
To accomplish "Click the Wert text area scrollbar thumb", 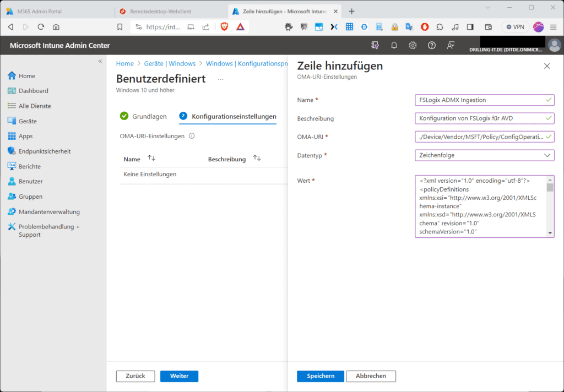I will pyautogui.click(x=550, y=187).
